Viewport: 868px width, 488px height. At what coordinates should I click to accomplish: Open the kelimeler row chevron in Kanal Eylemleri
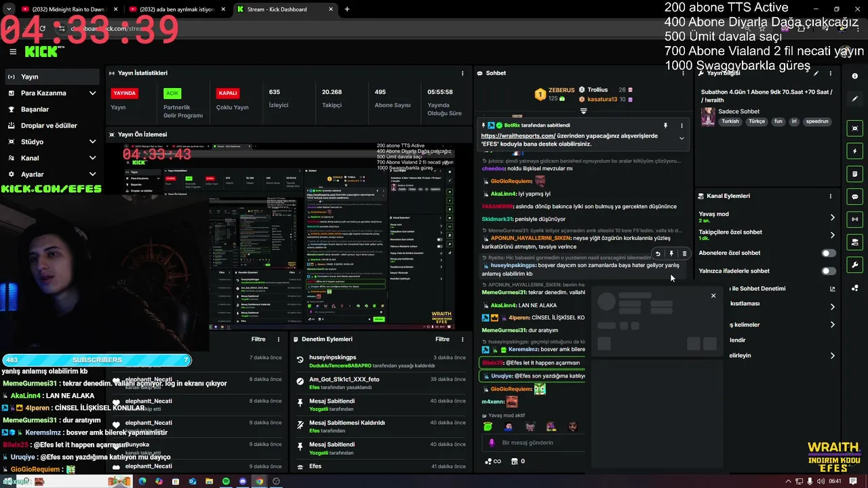click(x=833, y=325)
